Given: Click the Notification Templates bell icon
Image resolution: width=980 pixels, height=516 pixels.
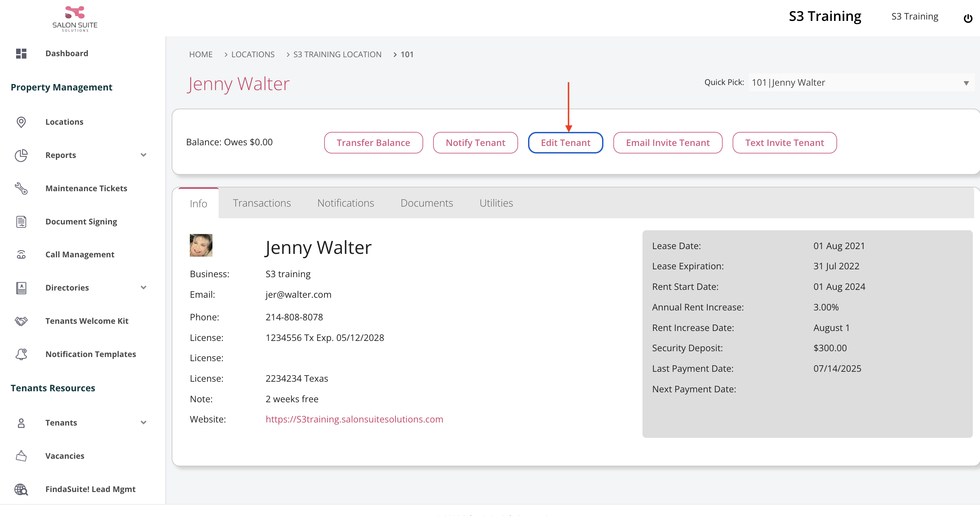Looking at the screenshot, I should pos(21,354).
